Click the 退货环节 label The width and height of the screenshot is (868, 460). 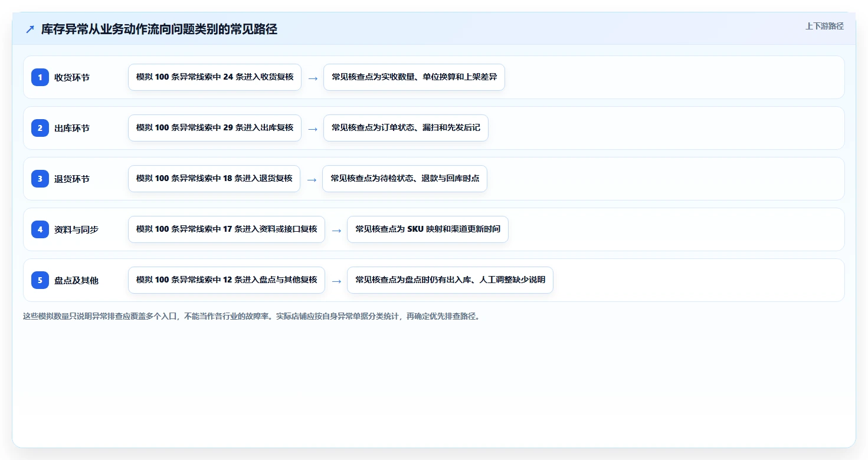pos(72,179)
